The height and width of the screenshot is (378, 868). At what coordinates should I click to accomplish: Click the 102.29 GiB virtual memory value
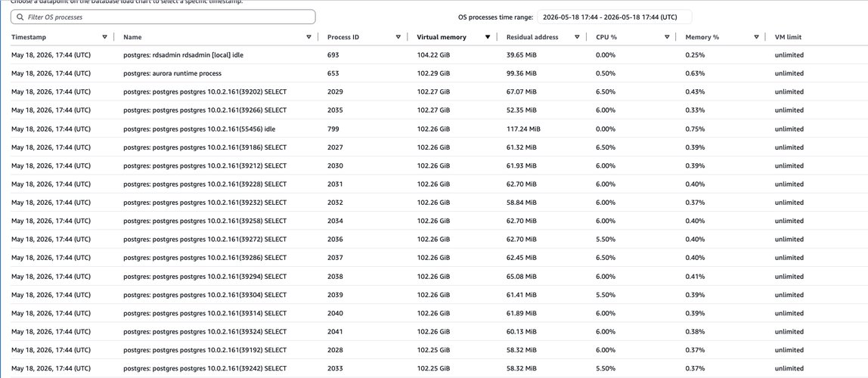click(433, 73)
